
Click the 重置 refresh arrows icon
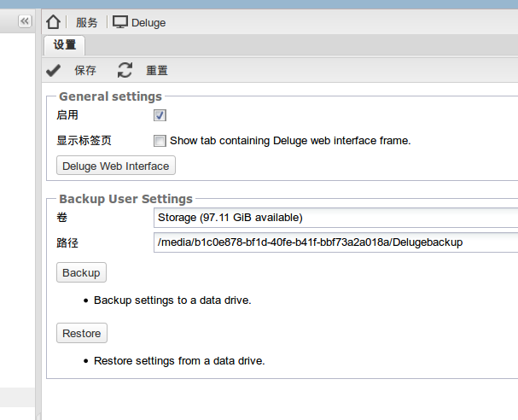point(125,70)
